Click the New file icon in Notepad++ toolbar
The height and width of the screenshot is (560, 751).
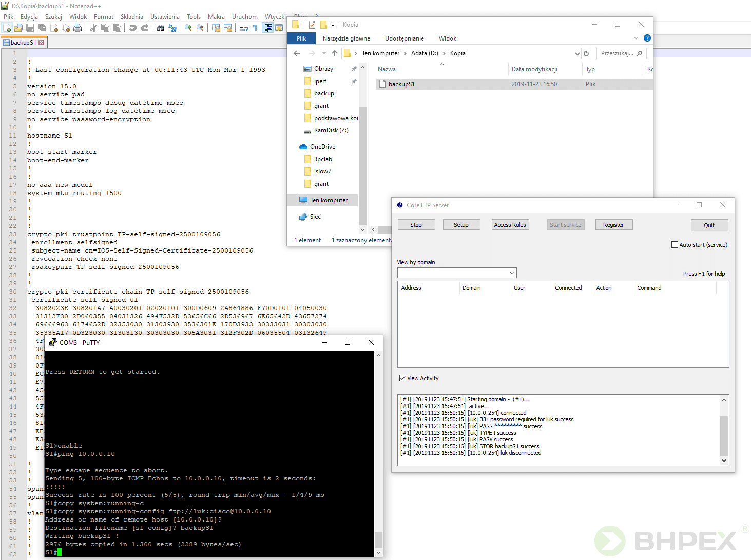tap(7, 28)
